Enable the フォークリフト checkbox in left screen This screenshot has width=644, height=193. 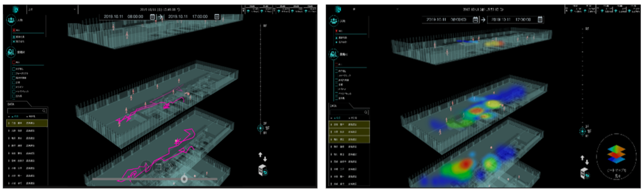[x=14, y=73]
